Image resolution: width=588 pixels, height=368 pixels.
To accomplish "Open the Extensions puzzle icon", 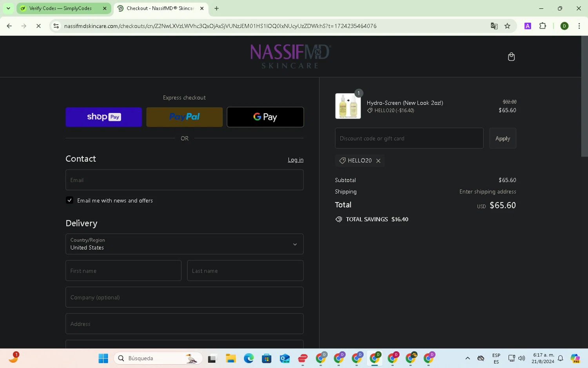I will point(543,26).
